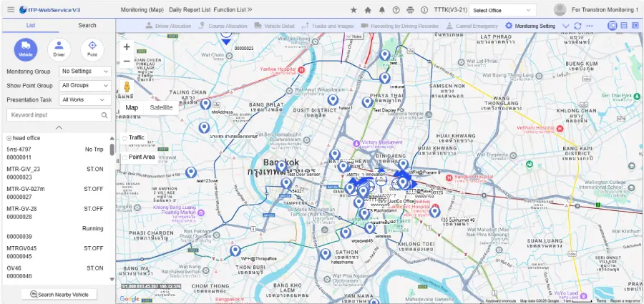Collapse the filter panel up arrow

pos(59,127)
